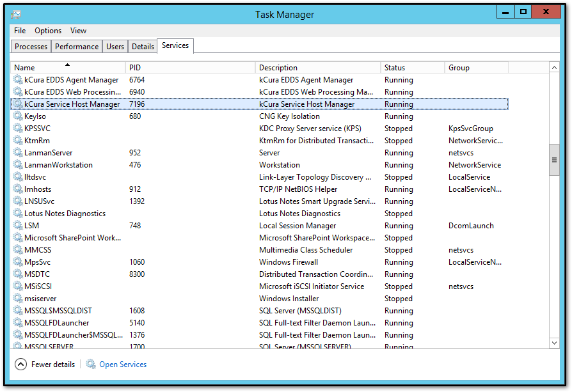
Task: Sort services by the Status column header
Action: coord(412,67)
